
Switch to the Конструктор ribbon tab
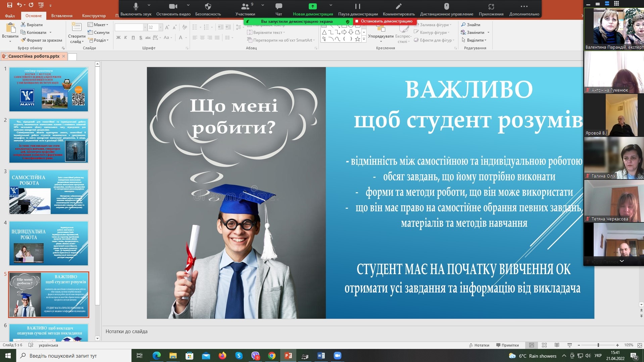point(94,15)
